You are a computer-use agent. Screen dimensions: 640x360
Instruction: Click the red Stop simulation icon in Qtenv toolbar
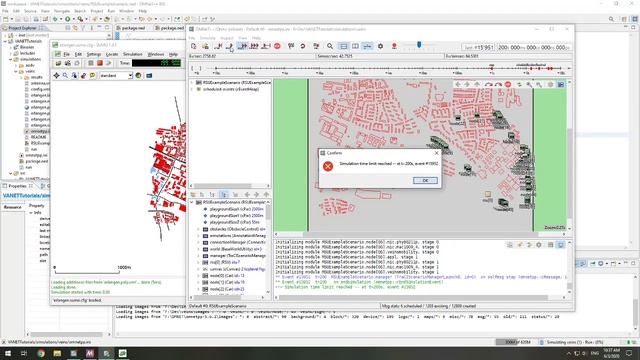[x=278, y=47]
